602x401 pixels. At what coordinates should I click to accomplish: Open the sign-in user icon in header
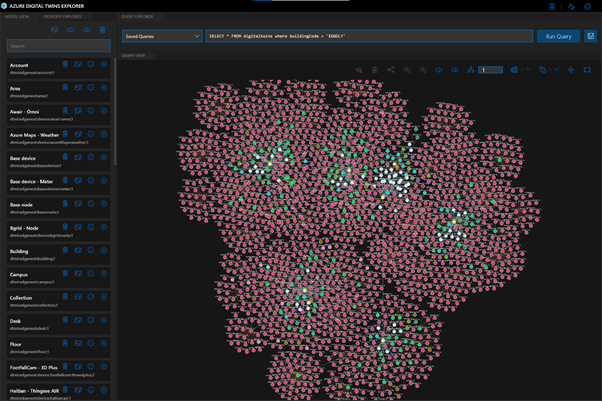(x=571, y=6)
